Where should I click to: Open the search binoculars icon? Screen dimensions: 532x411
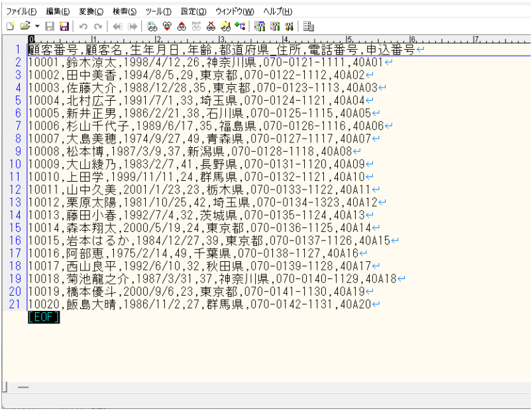pos(152,26)
